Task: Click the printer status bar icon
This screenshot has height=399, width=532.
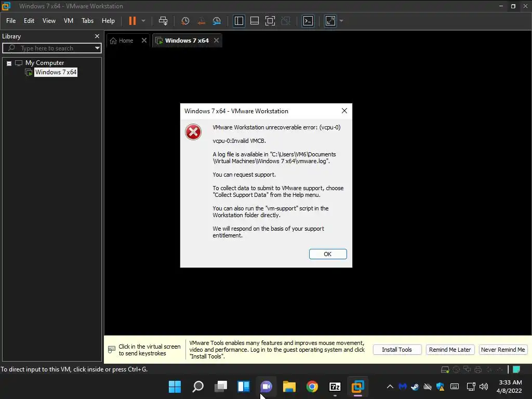Action: coord(478,369)
